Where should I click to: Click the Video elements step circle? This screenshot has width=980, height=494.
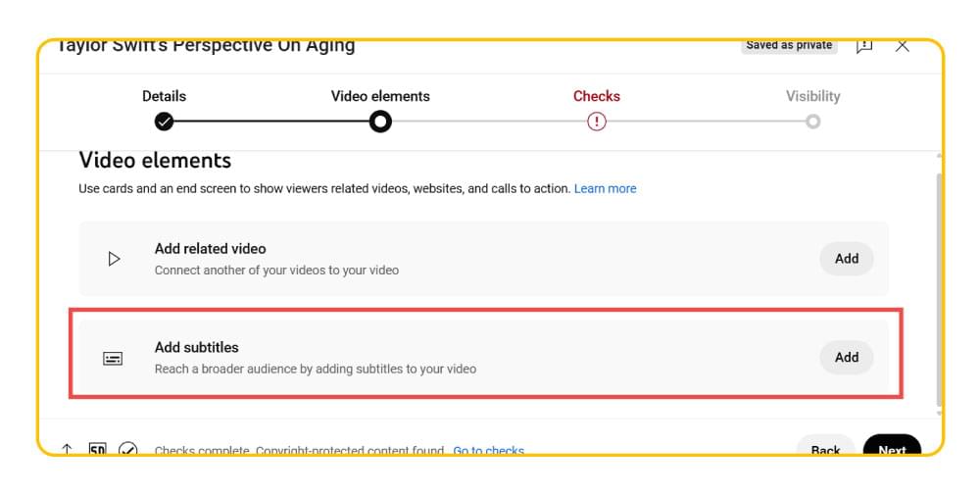(380, 122)
